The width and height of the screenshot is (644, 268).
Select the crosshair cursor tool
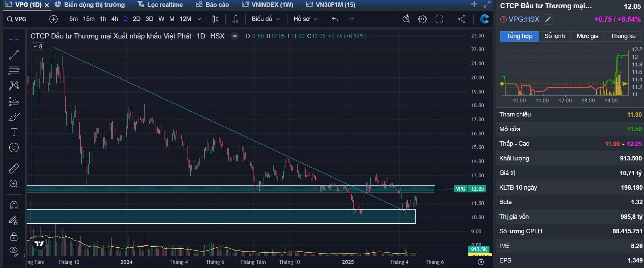[14, 40]
